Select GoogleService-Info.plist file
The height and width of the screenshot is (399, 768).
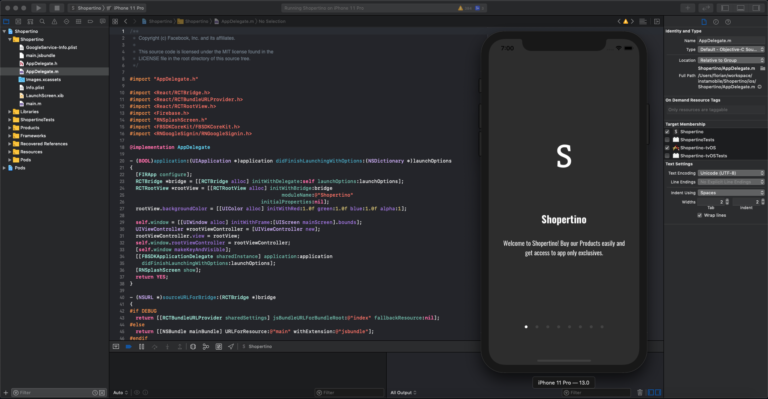[x=51, y=47]
